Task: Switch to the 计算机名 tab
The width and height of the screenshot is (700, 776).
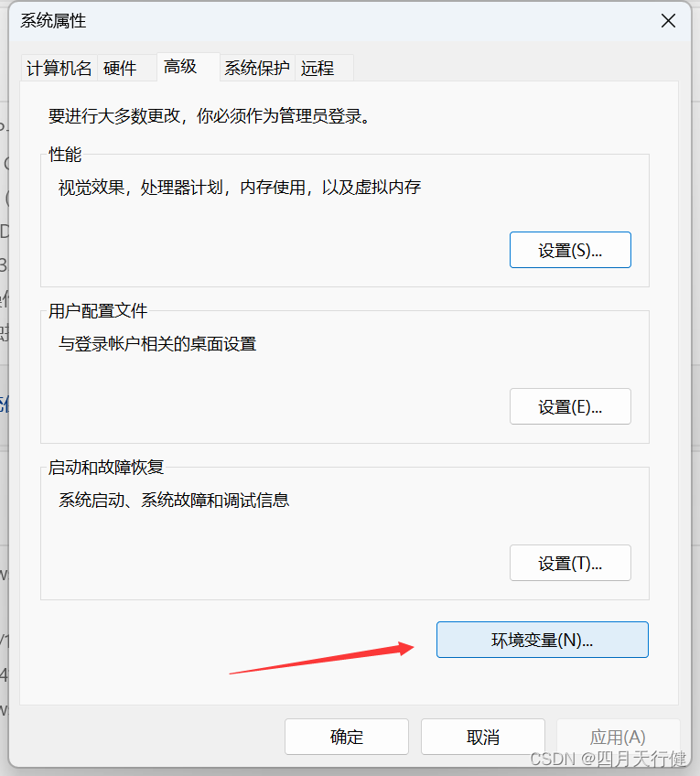Action: [59, 69]
